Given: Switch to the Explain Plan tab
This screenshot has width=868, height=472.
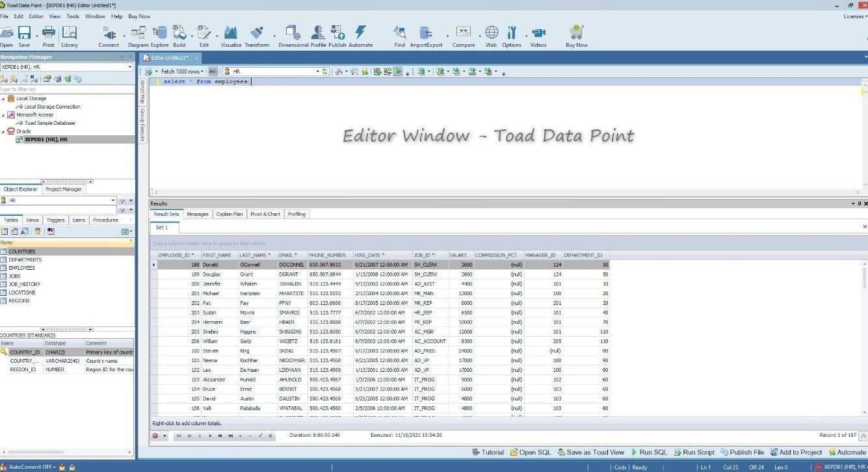Looking at the screenshot, I should (x=230, y=214).
